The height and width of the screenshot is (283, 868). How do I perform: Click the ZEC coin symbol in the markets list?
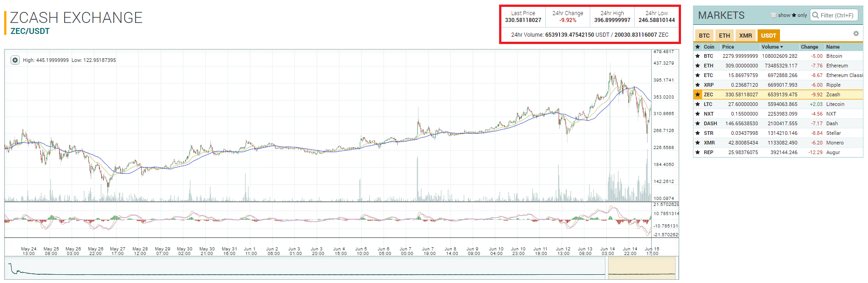click(x=709, y=94)
